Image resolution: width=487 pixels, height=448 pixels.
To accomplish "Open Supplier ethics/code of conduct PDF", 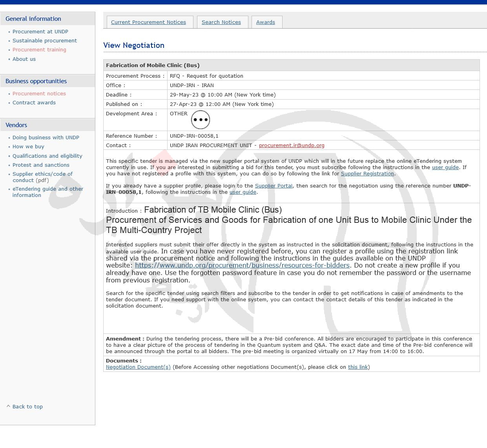I will pos(42,177).
